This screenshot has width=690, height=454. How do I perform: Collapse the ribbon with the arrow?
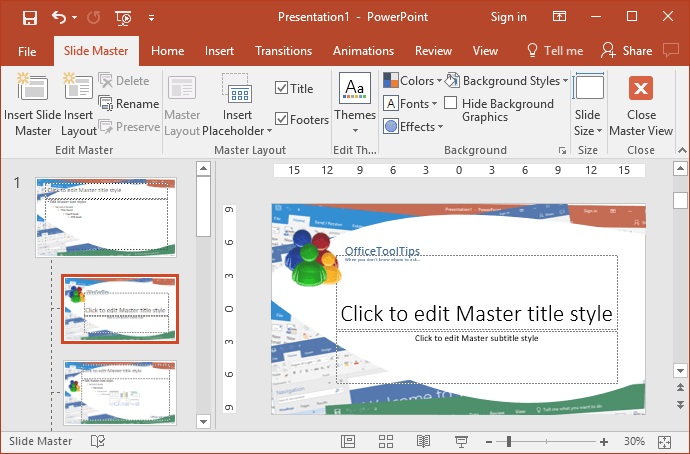683,150
